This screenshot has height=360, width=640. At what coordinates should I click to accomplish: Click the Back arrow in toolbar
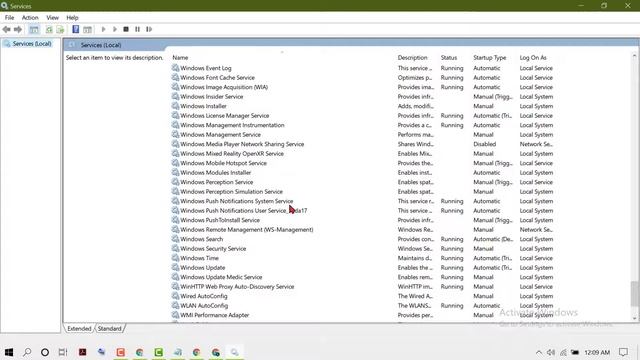tap(7, 29)
